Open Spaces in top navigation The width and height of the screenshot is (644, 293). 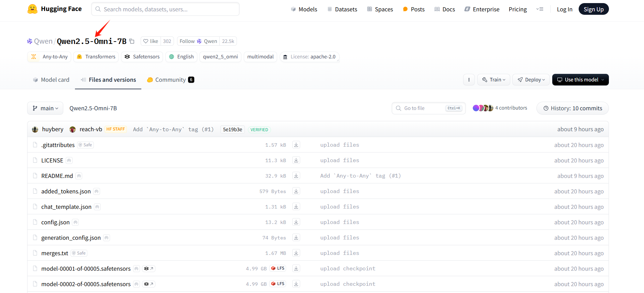coord(380,9)
